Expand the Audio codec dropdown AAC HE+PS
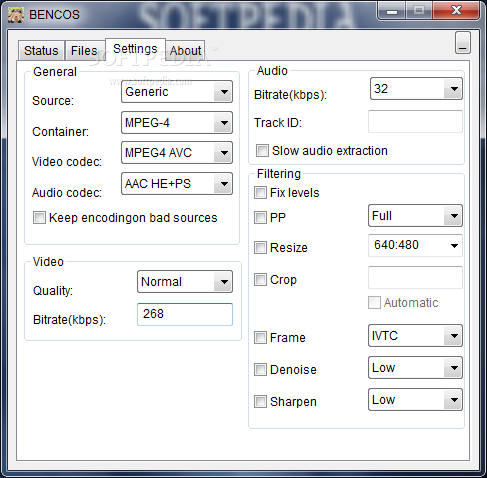The width and height of the screenshot is (487, 478). pos(177,183)
